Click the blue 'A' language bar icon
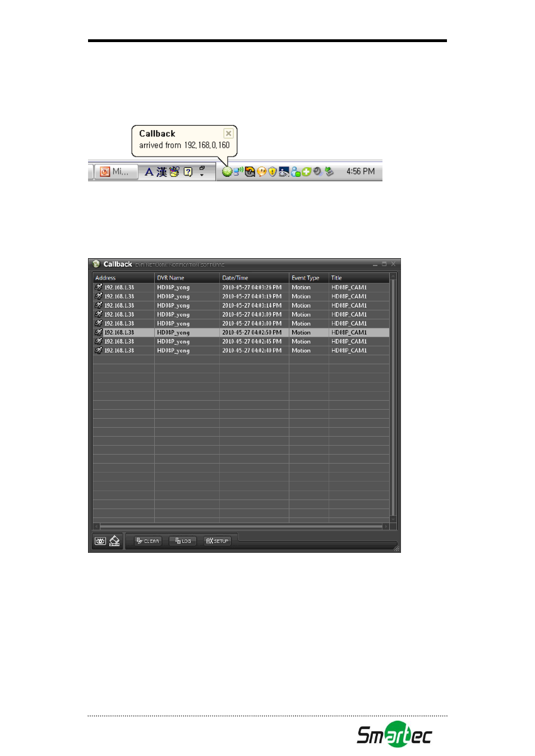535x756 pixels. click(x=149, y=172)
